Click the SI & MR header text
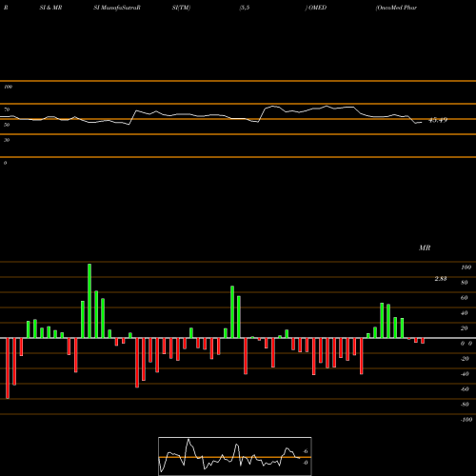The image size is (476, 476). tap(50, 8)
